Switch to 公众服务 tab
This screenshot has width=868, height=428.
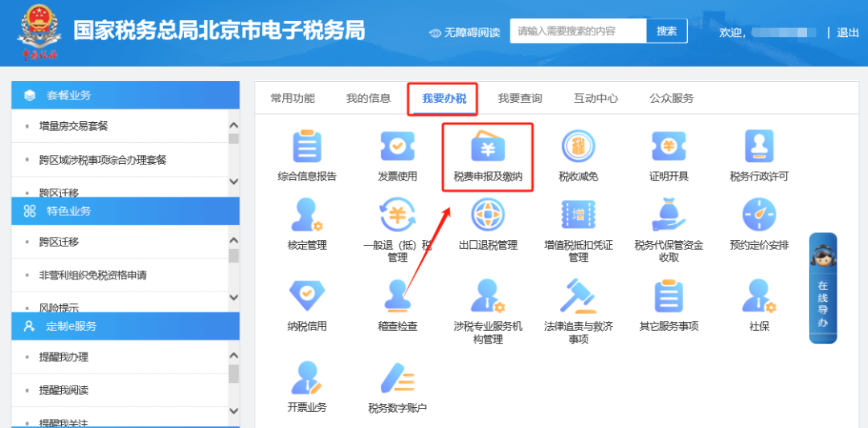(671, 99)
